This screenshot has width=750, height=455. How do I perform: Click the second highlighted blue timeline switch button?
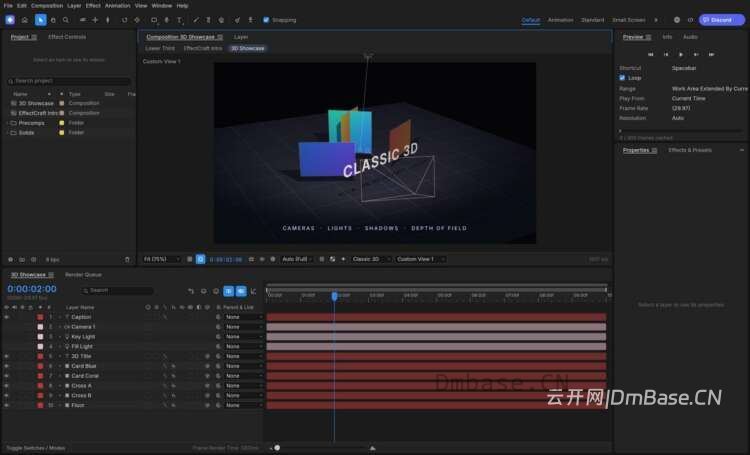coord(241,291)
